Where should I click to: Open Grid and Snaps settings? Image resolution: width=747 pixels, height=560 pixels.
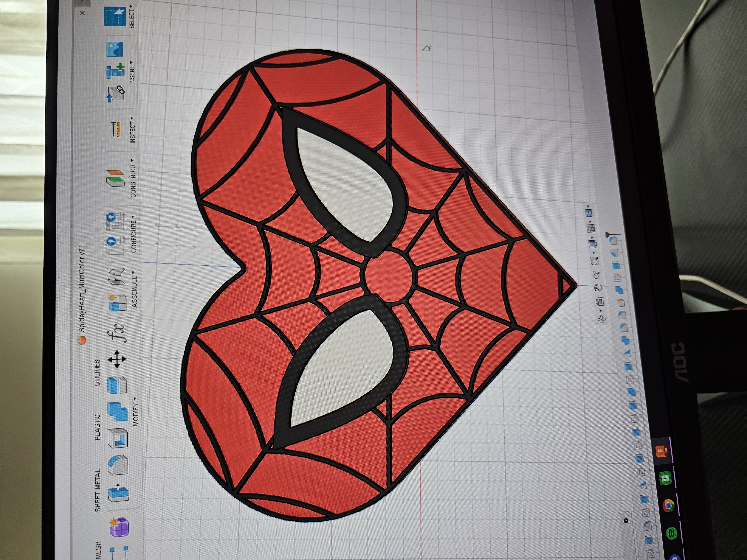point(591,228)
